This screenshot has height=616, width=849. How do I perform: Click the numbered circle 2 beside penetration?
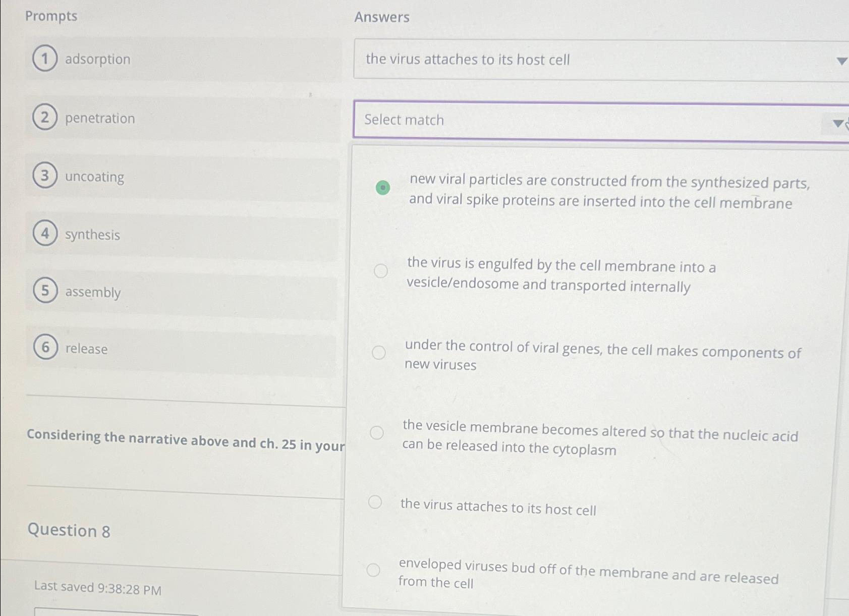click(x=45, y=117)
